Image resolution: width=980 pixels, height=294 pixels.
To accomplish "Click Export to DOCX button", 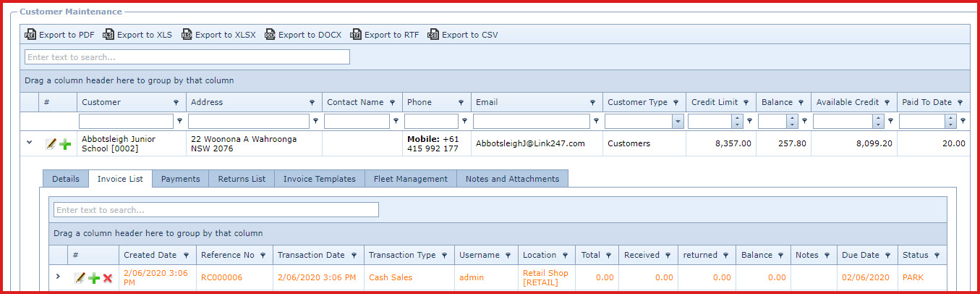I will tap(303, 35).
